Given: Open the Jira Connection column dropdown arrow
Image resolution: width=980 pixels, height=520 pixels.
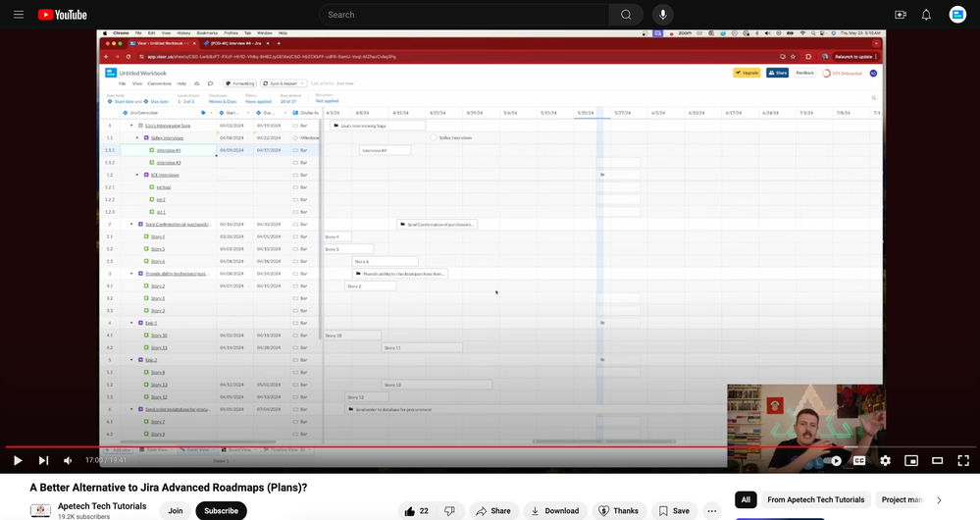Looking at the screenshot, I should pos(211,113).
